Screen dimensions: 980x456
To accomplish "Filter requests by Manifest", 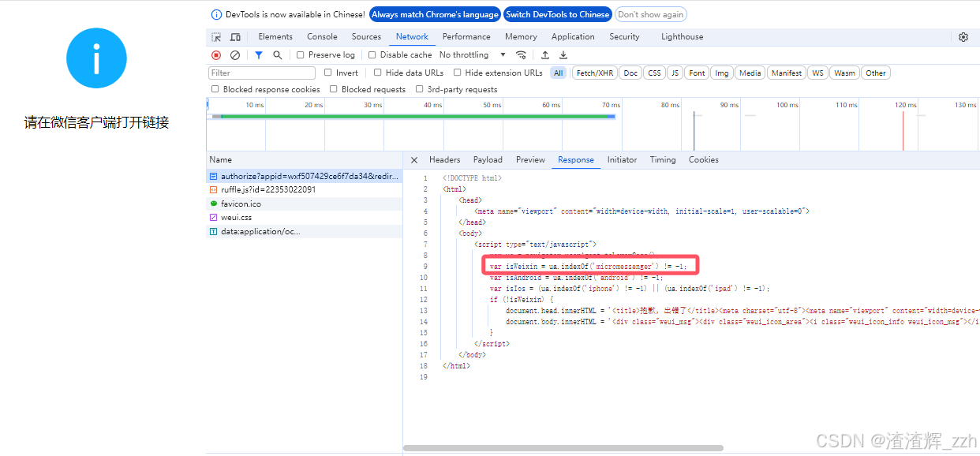I will coord(786,73).
